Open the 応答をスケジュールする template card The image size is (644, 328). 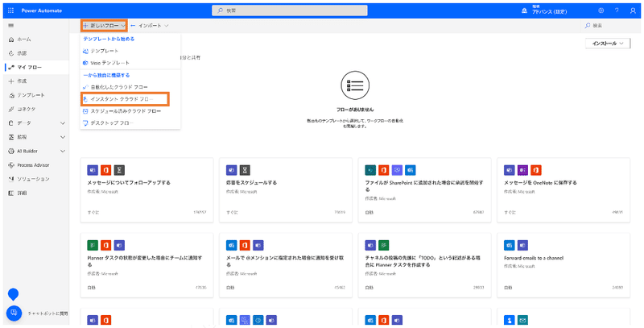point(286,190)
